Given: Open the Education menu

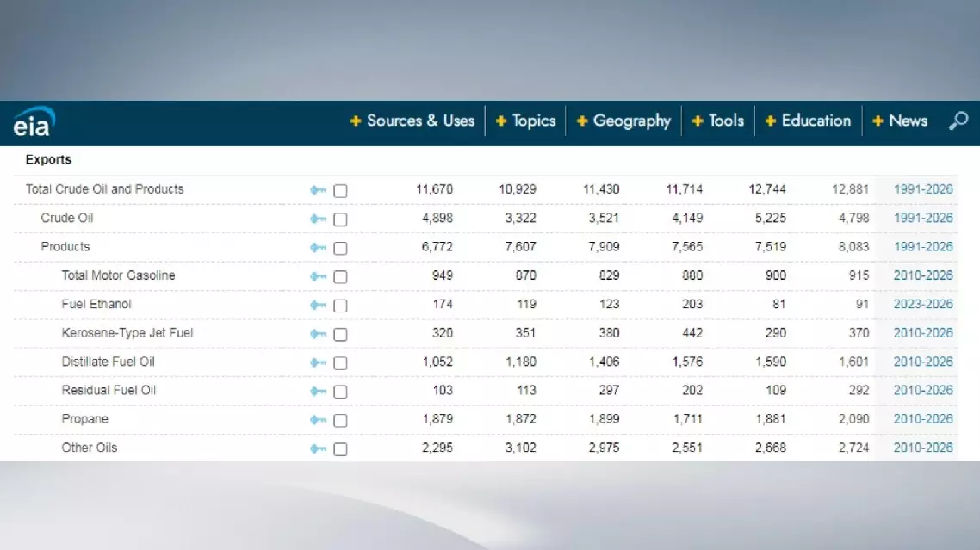Looking at the screenshot, I should click(x=808, y=121).
